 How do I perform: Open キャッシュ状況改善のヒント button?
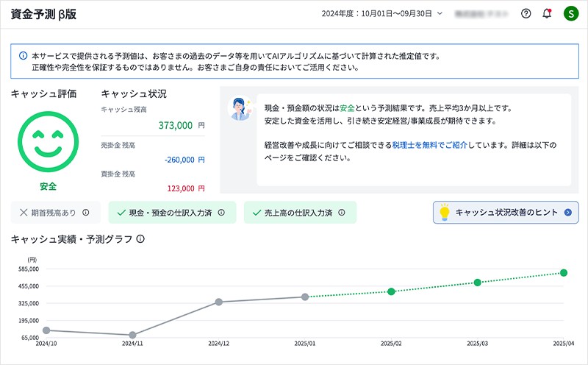505,213
